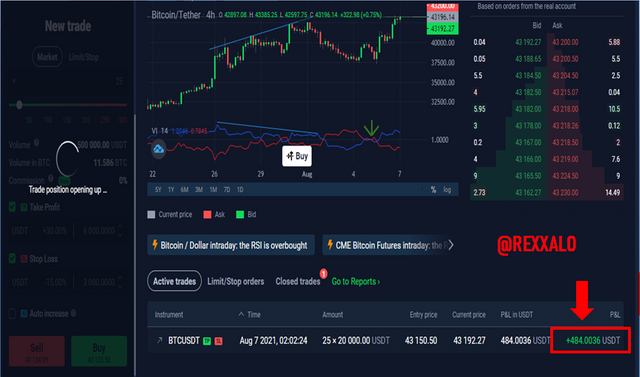Select the 6M chart range

(x=184, y=190)
